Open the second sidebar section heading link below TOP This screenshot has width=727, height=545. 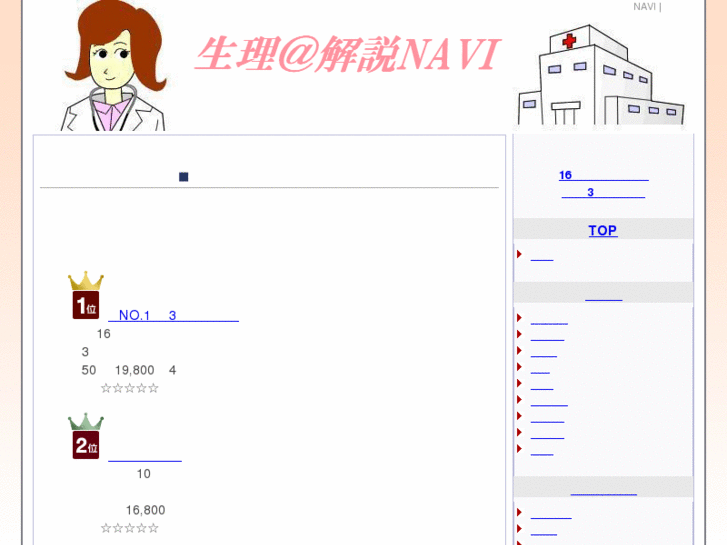(x=604, y=296)
